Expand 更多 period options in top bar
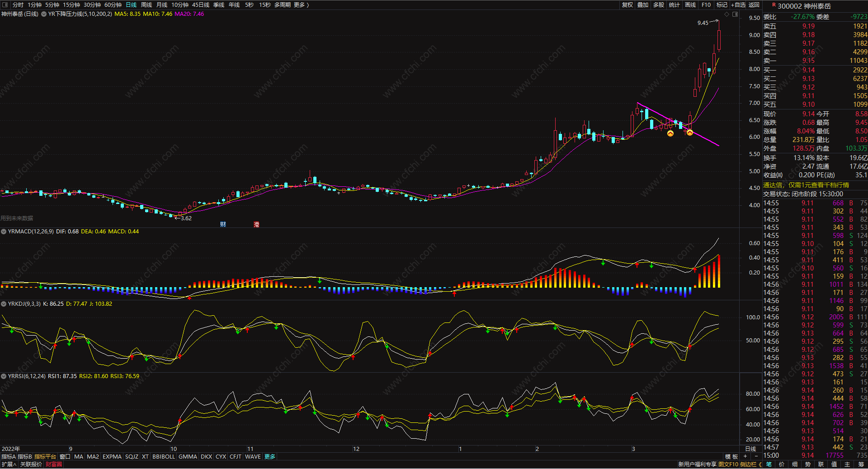This screenshot has height=469, width=868. [302, 5]
